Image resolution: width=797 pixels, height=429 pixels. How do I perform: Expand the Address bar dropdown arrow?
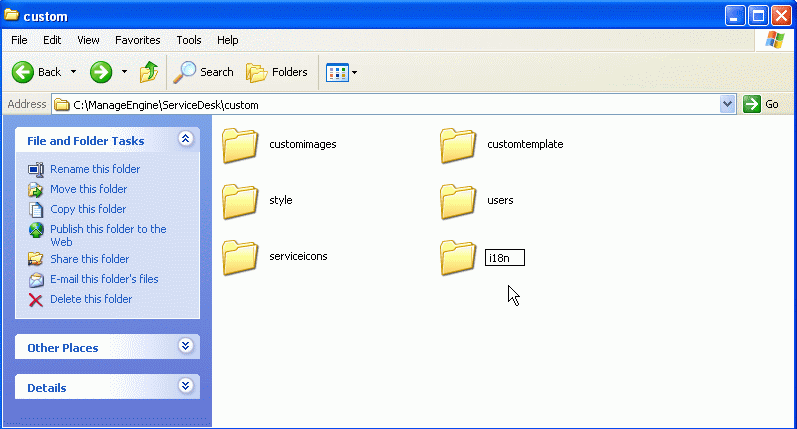click(728, 104)
